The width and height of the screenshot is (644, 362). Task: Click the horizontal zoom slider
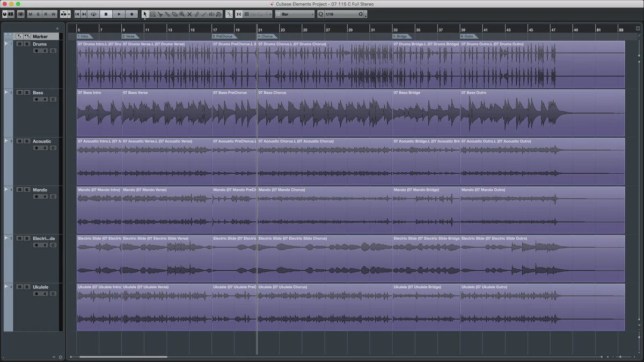[x=620, y=357]
